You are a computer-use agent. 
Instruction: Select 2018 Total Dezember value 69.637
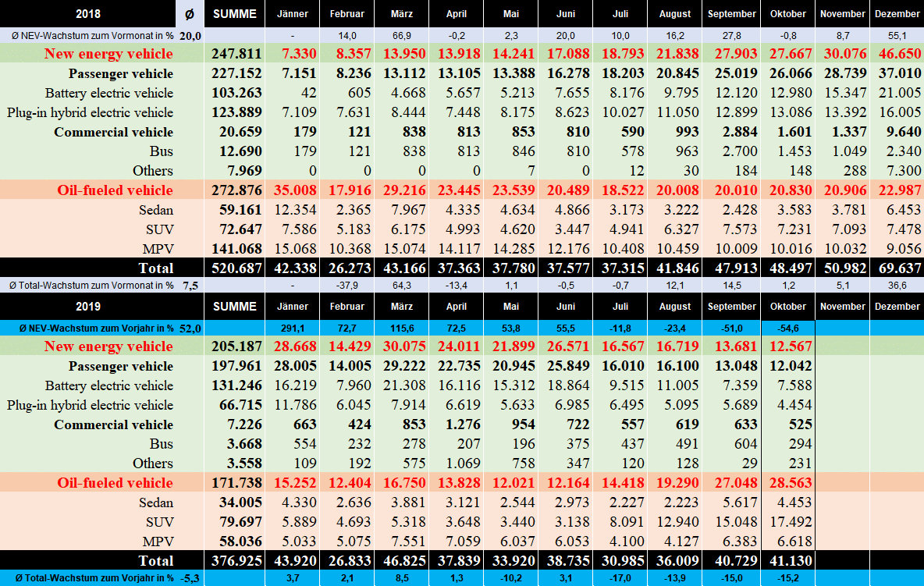coord(899,268)
